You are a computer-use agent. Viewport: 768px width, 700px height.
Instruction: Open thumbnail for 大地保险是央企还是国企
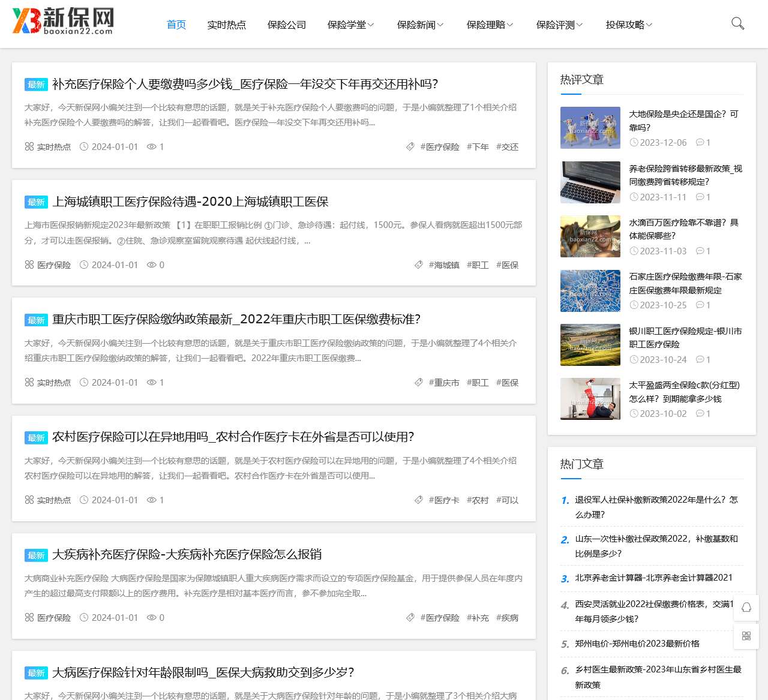pyautogui.click(x=590, y=128)
